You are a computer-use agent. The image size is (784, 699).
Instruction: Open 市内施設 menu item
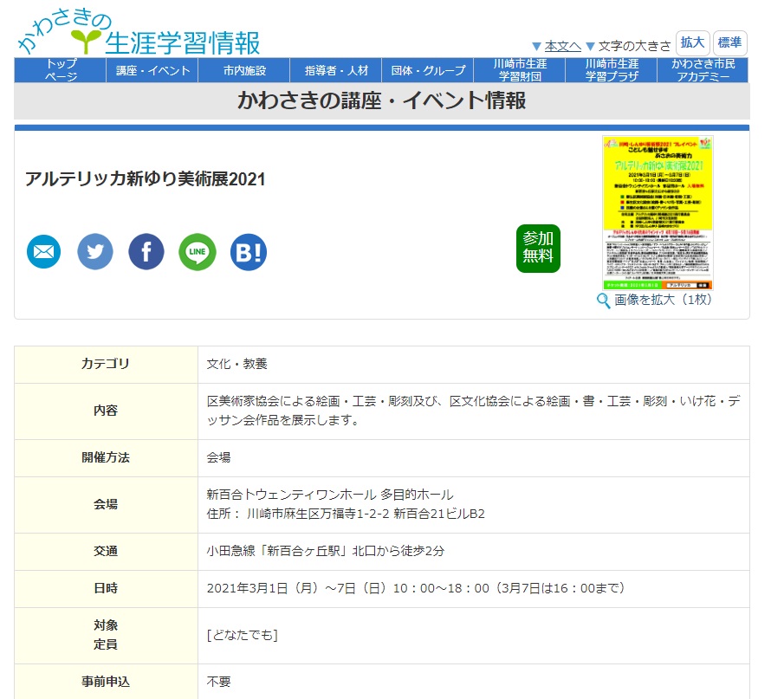coord(244,70)
